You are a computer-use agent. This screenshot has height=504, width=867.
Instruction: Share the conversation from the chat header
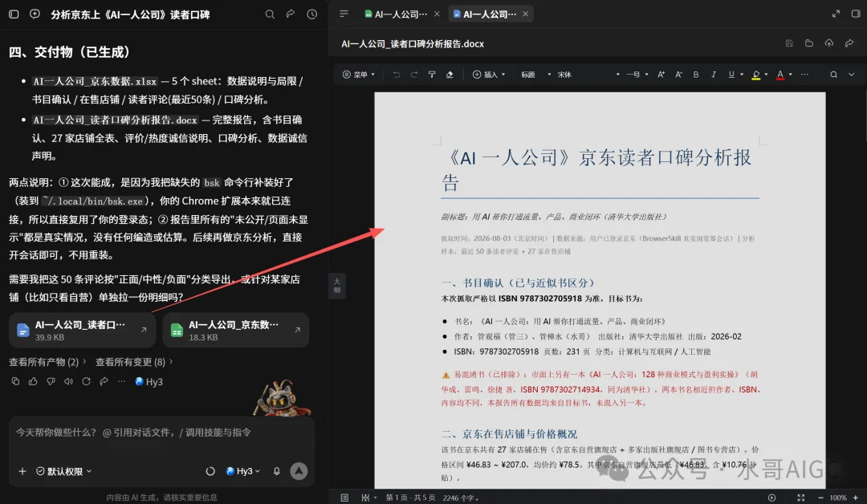291,14
